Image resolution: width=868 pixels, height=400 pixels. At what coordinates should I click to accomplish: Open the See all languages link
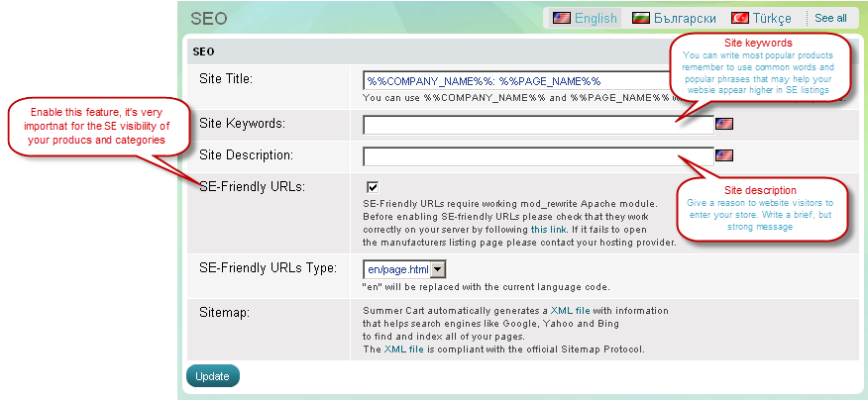point(830,18)
